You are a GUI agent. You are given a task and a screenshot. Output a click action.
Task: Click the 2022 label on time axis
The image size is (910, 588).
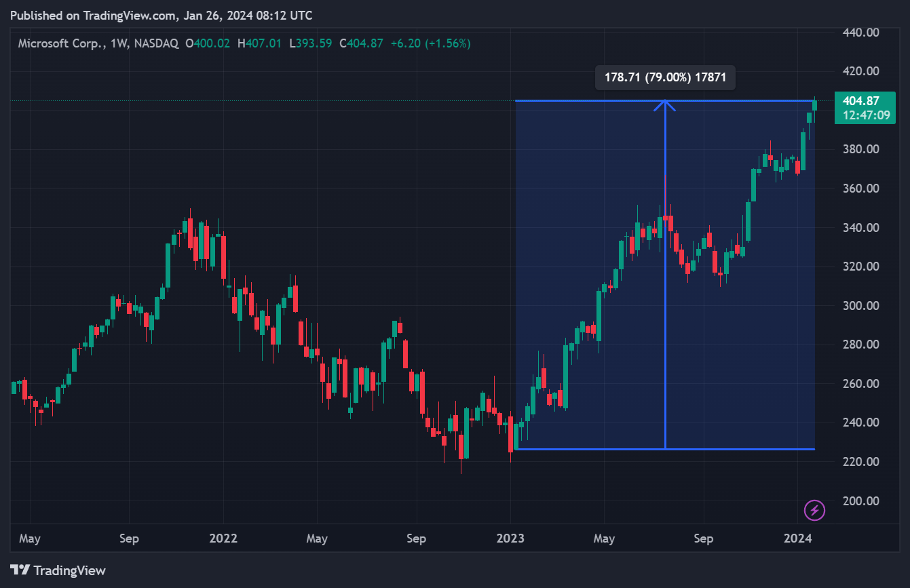223,538
